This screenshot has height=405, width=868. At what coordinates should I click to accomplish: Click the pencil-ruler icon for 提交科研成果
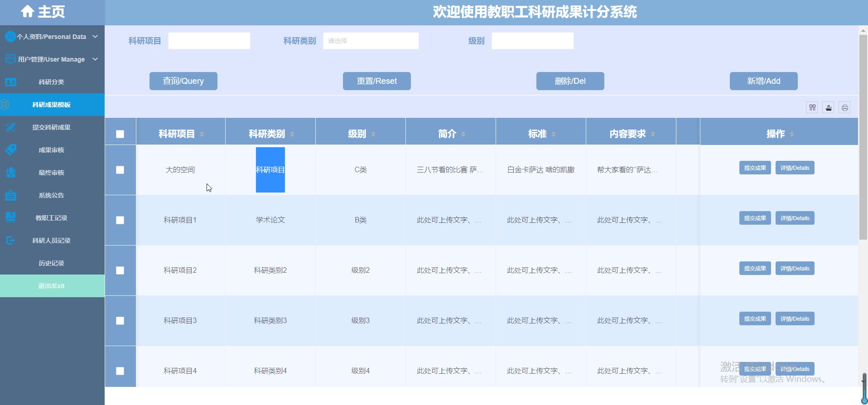pyautogui.click(x=11, y=127)
